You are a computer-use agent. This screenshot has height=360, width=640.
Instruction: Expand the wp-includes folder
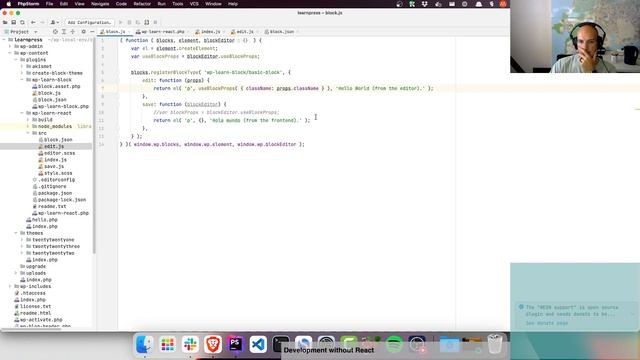[x=10, y=287]
